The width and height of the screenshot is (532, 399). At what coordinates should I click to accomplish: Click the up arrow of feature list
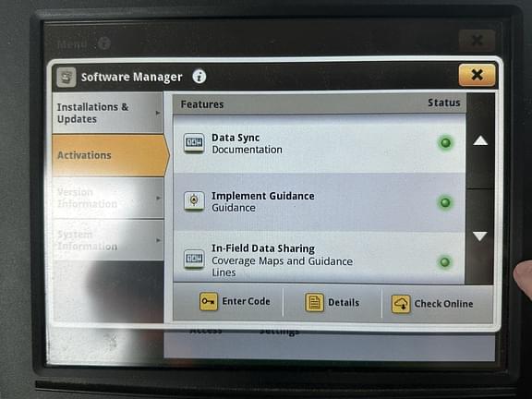[480, 140]
